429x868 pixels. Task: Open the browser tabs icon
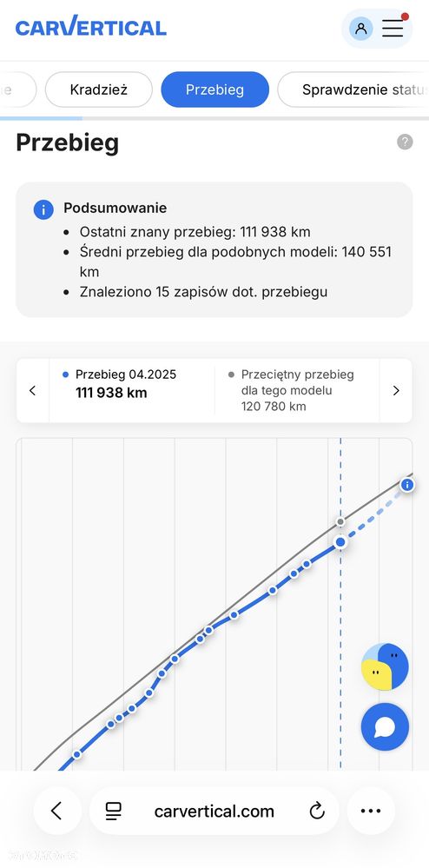point(114,811)
